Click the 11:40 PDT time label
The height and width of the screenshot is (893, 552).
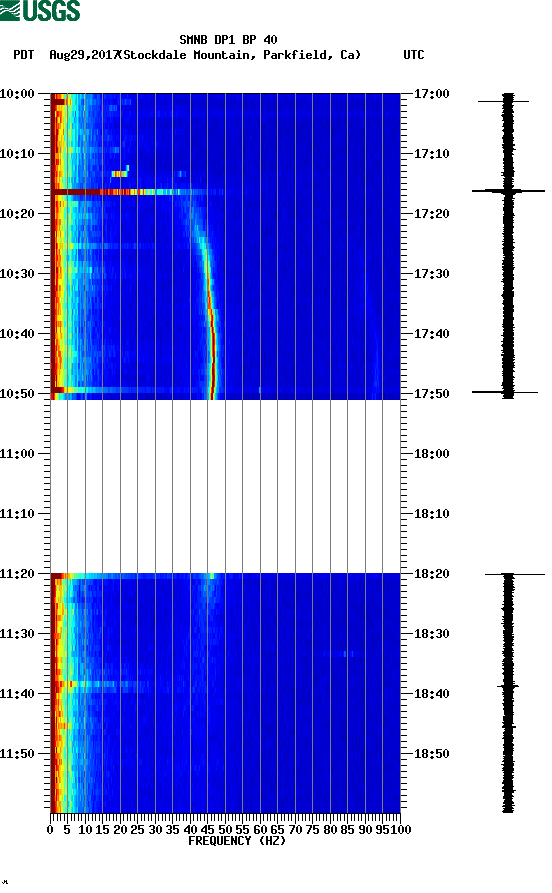(17, 694)
